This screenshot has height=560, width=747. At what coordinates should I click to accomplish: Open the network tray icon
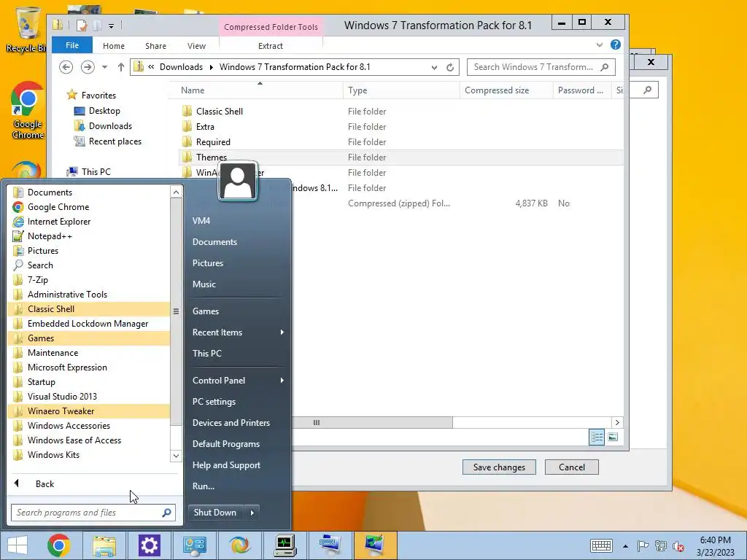660,546
